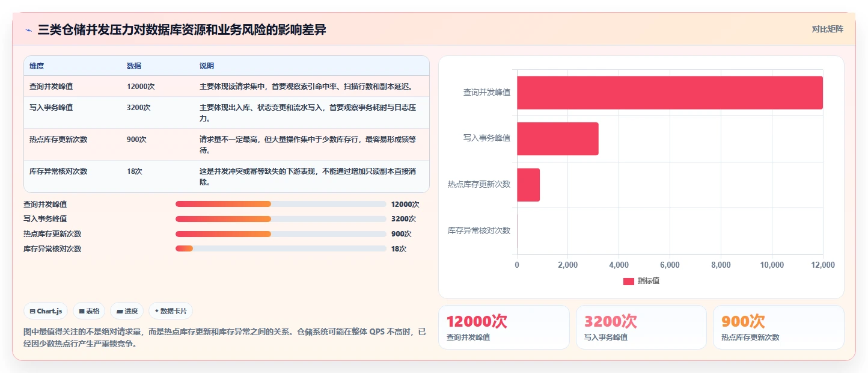Click the 写入事务峰值 progress bar
The height and width of the screenshot is (373, 868).
click(281, 219)
